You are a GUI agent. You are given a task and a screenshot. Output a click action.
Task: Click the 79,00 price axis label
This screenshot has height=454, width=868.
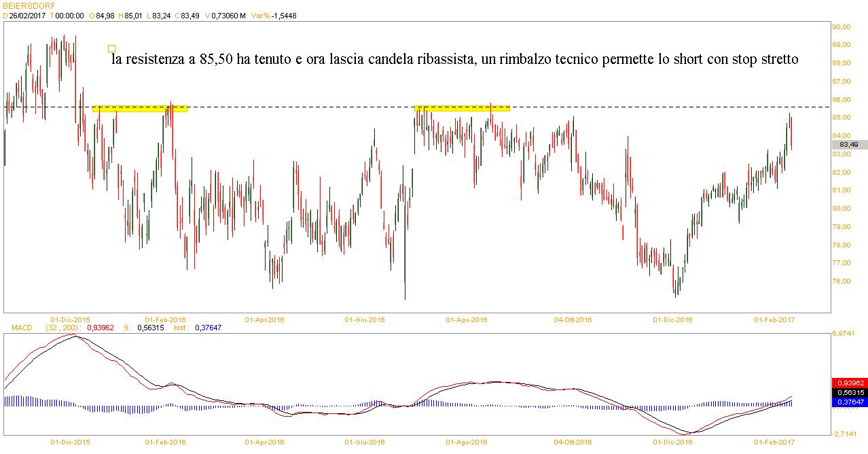click(843, 227)
